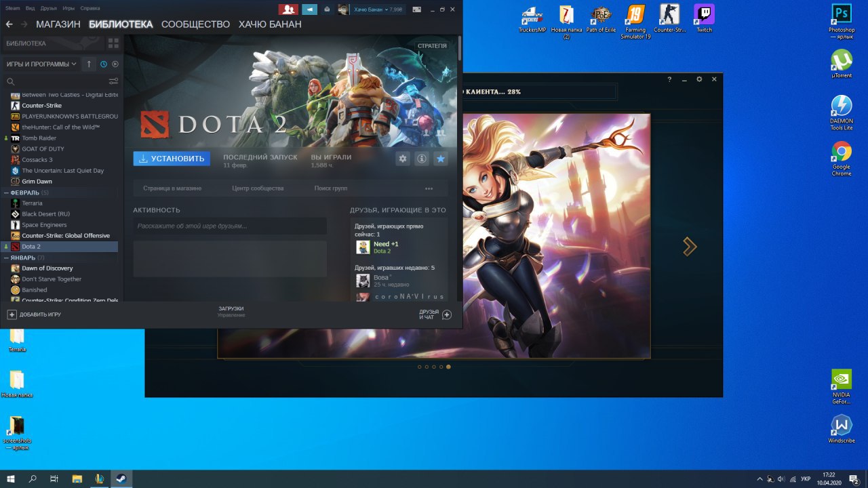868x488 pixels.
Task: Open the Игры и программы dropdown
Action: [x=41, y=64]
